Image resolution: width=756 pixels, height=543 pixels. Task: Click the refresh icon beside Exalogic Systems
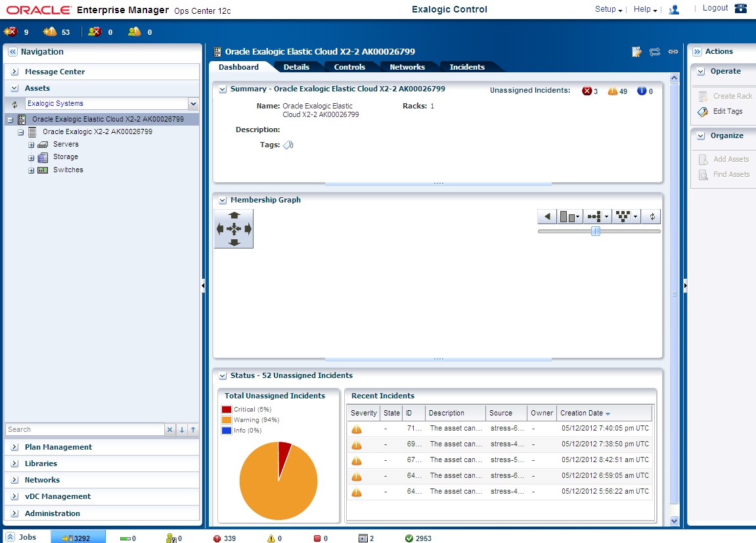[x=15, y=104]
